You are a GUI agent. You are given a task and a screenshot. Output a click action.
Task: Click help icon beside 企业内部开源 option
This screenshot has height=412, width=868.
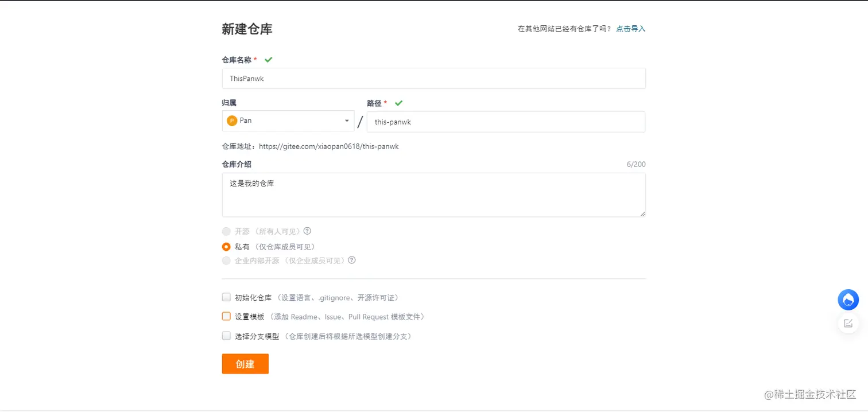tap(352, 260)
